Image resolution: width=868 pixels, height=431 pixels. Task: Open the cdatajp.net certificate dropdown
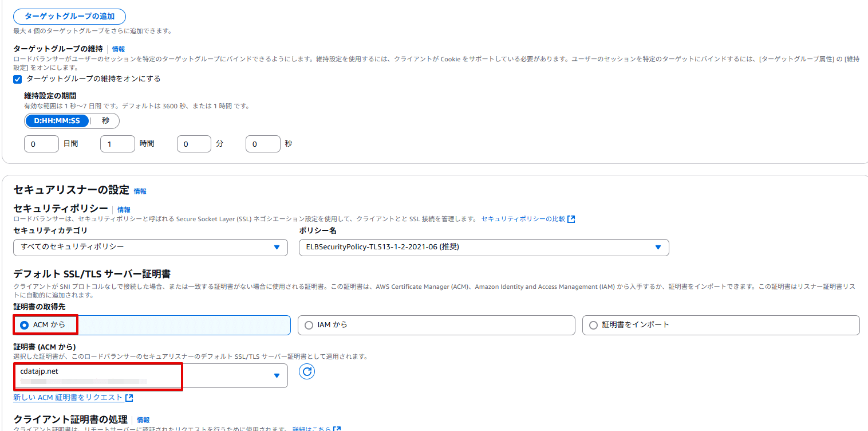151,375
